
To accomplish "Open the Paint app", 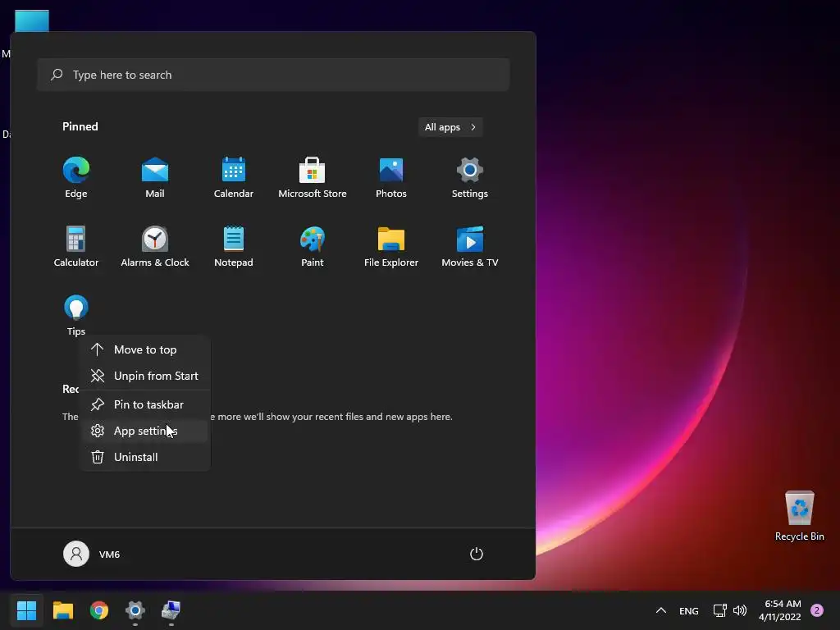I will coord(313,246).
